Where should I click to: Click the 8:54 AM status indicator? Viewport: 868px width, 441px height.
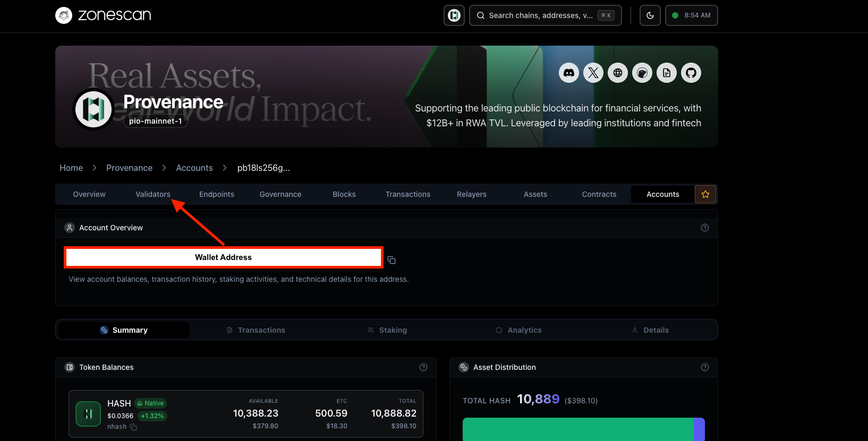[692, 15]
